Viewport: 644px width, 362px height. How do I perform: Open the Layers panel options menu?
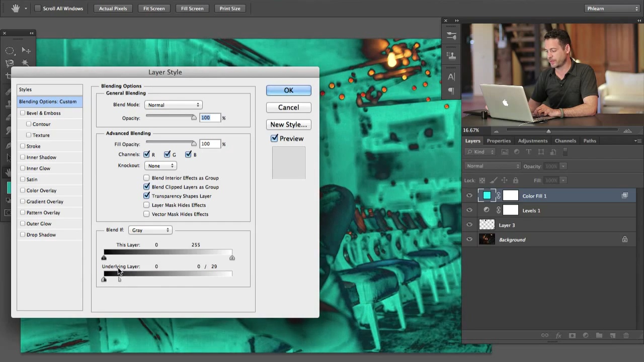637,141
